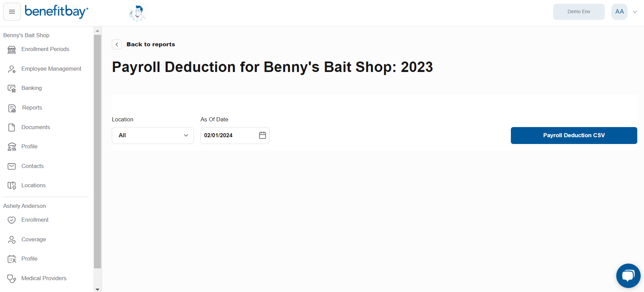Click the hamburger menu icon

pos(12,12)
